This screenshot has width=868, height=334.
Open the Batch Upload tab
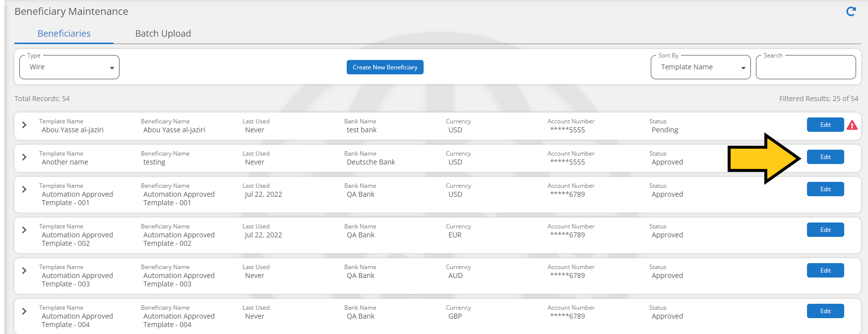(163, 33)
